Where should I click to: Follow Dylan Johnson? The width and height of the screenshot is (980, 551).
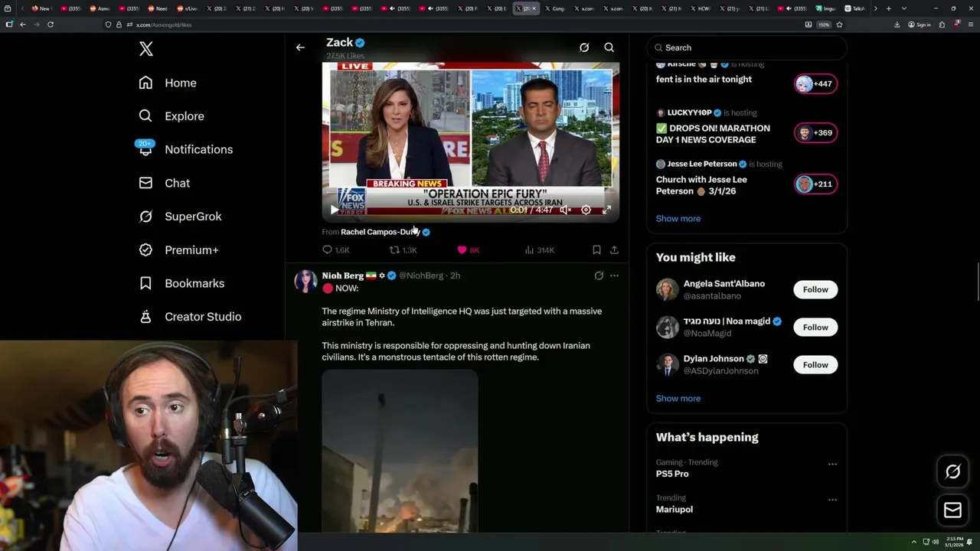[x=815, y=365]
